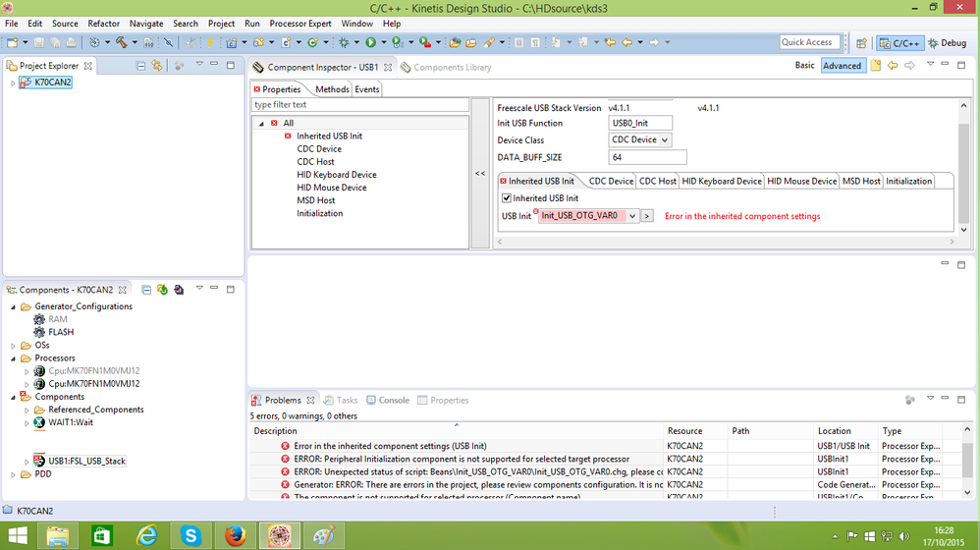Open the Processor Expert menu
Screen dimensions: 980x550
[300, 24]
